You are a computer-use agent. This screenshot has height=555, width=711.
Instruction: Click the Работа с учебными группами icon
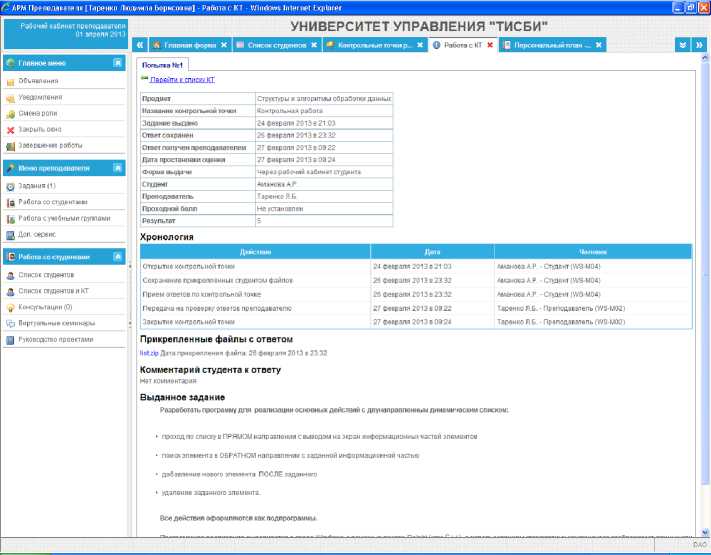tap(10, 219)
